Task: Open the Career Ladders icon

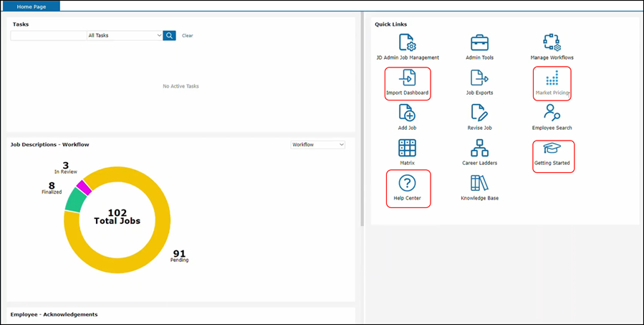Action: 479,149
